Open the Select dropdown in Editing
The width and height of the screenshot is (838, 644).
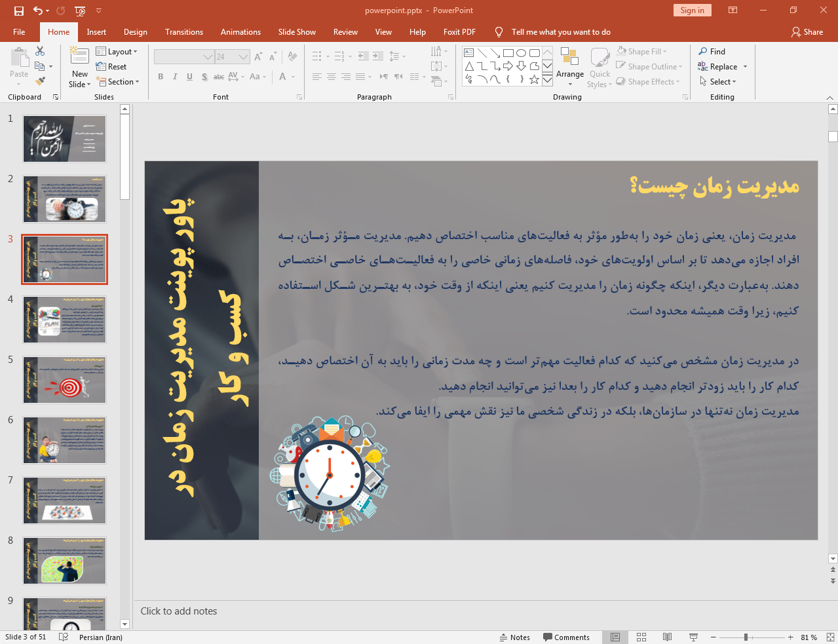point(718,82)
